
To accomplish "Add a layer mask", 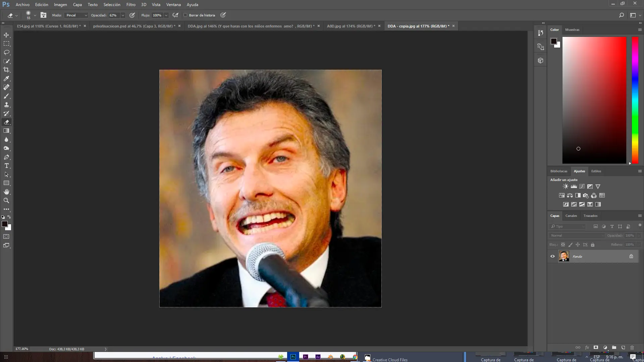I will pos(596,348).
